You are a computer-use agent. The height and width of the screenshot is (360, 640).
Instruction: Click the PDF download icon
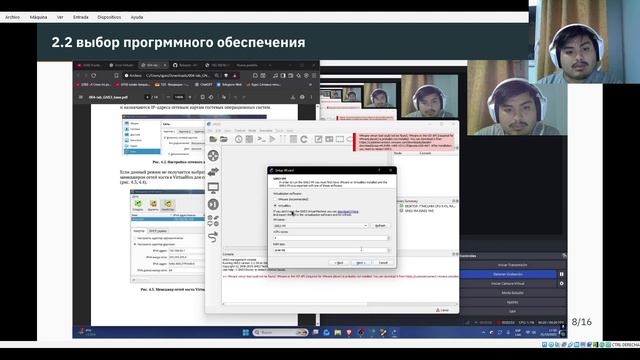coord(293,97)
